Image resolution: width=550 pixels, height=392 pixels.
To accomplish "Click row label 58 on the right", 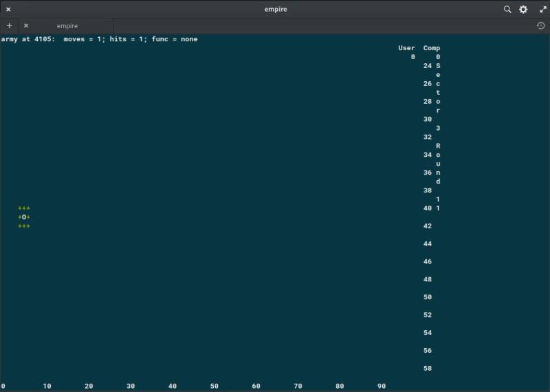I will pyautogui.click(x=428, y=369).
